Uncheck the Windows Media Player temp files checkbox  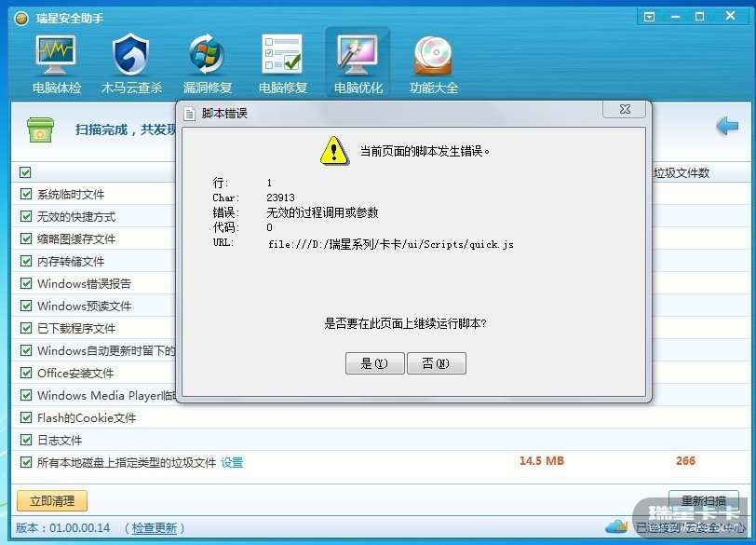pyautogui.click(x=26, y=395)
